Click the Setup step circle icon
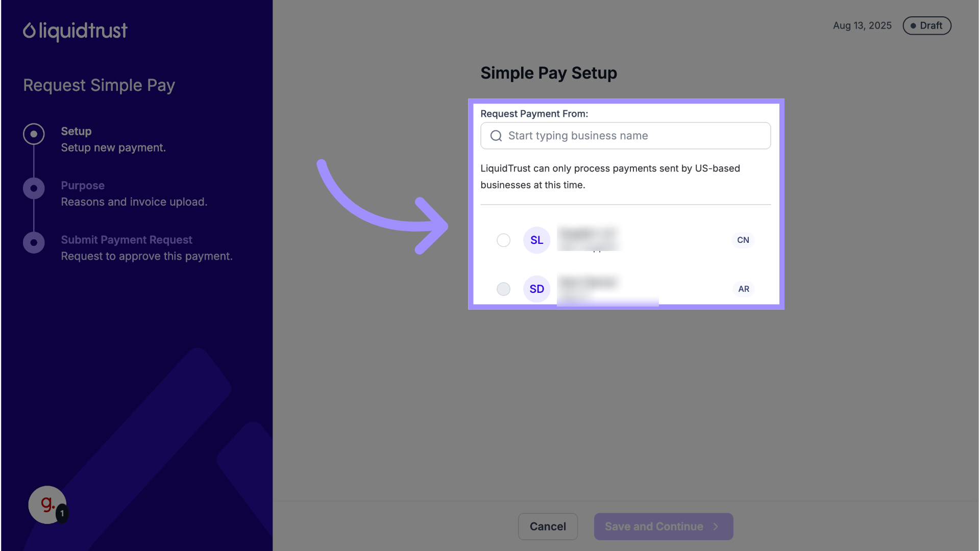Screen dimensions: 980x551 (x=34, y=134)
